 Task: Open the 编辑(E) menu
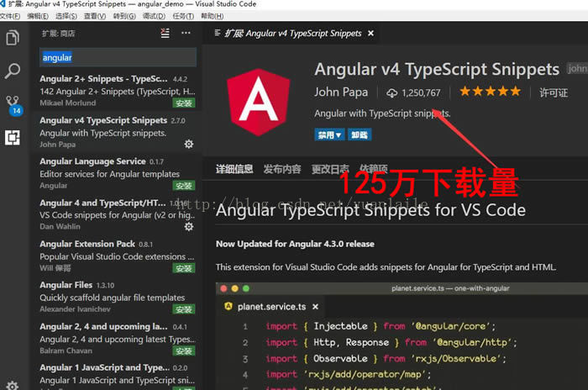tap(38, 16)
